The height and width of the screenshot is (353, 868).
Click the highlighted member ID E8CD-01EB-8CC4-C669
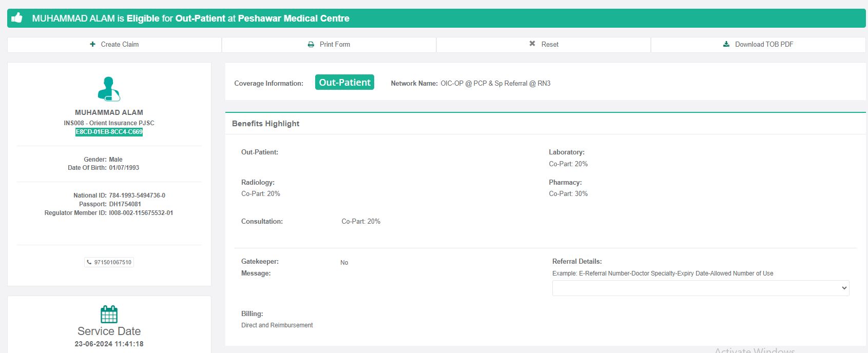click(109, 132)
